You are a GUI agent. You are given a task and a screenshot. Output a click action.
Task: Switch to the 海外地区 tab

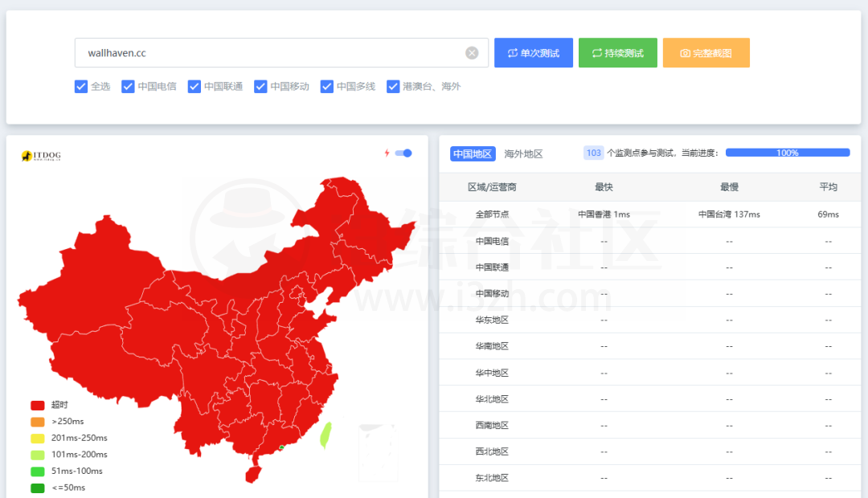click(x=523, y=154)
